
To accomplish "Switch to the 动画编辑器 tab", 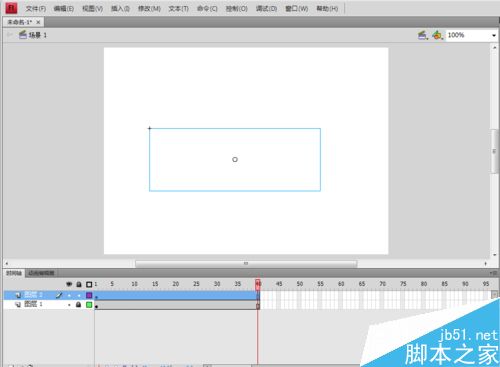I will pos(41,273).
